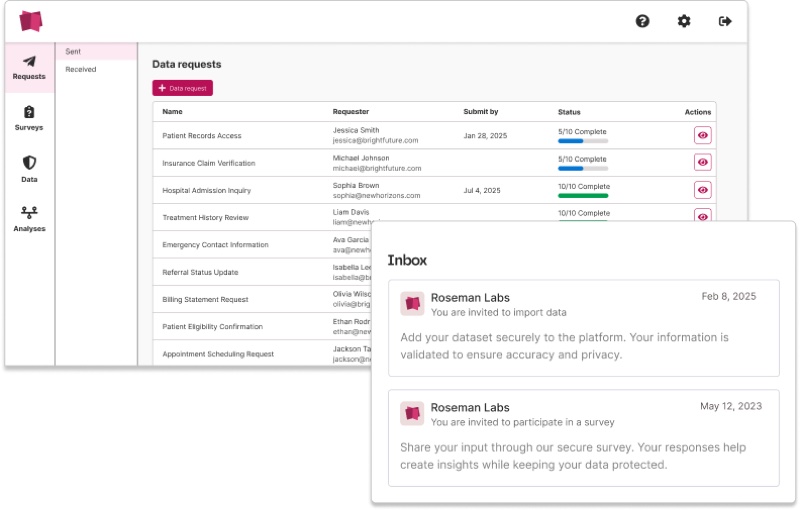Click the Requester column header
This screenshot has height=510, width=800.
[351, 112]
